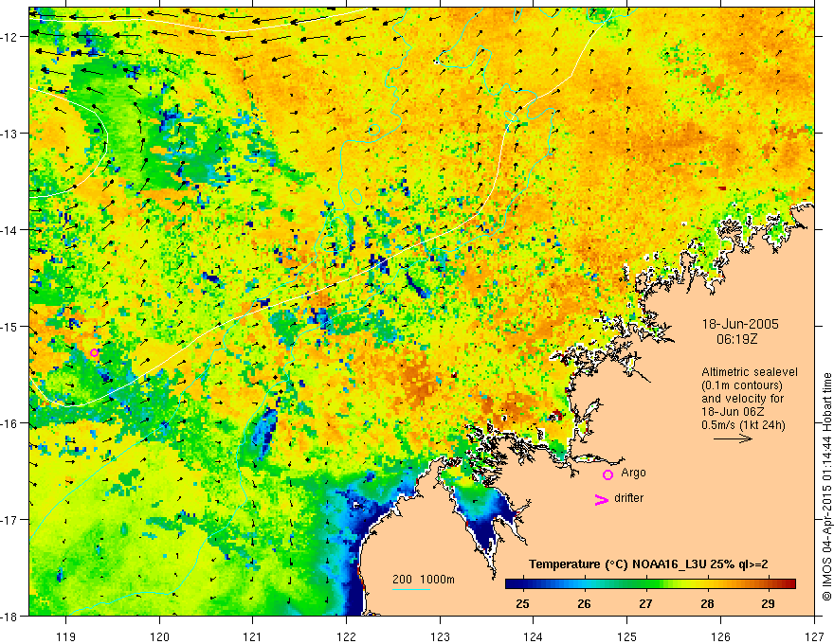Click longitude axis label 127
Viewport: 834px width, 644px height.
click(814, 636)
